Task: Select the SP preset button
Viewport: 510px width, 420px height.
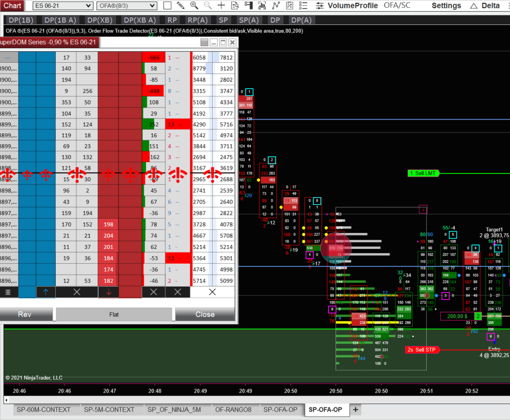Action: [223, 20]
